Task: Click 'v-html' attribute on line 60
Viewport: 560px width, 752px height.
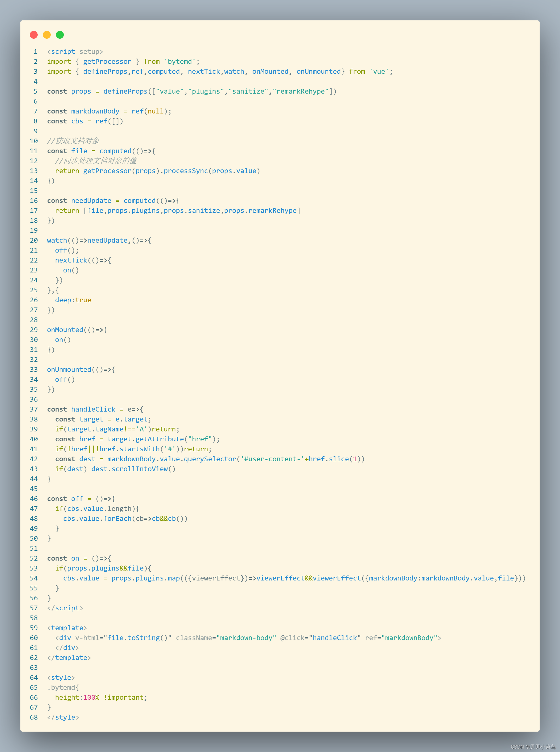Action: [87, 638]
